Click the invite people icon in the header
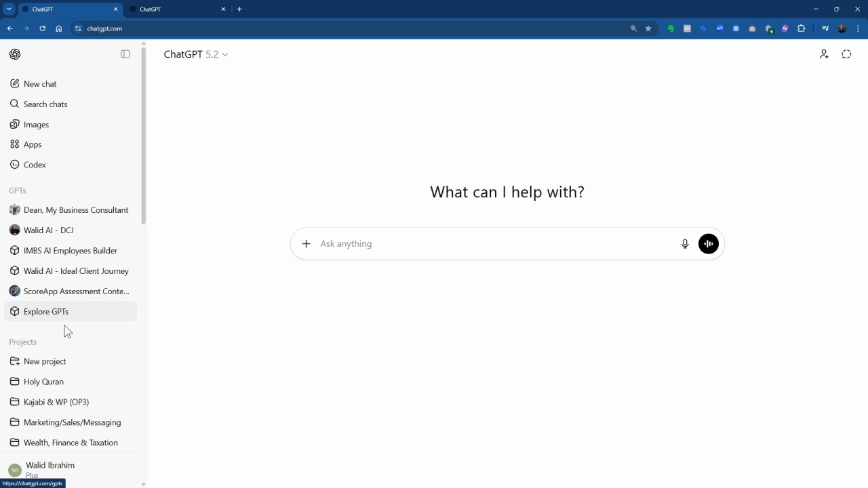Viewport: 868px width, 488px height. click(824, 54)
